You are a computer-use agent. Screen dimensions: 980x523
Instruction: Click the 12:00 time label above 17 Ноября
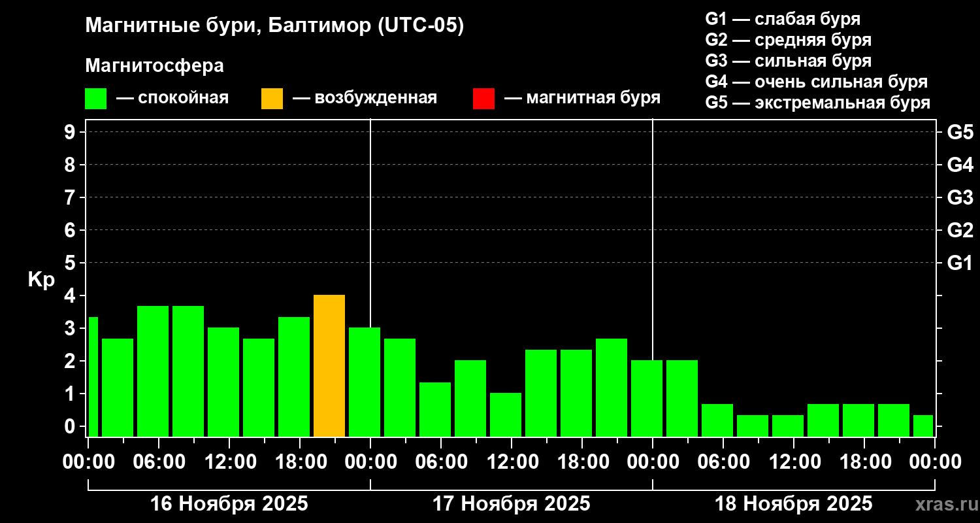pos(512,462)
